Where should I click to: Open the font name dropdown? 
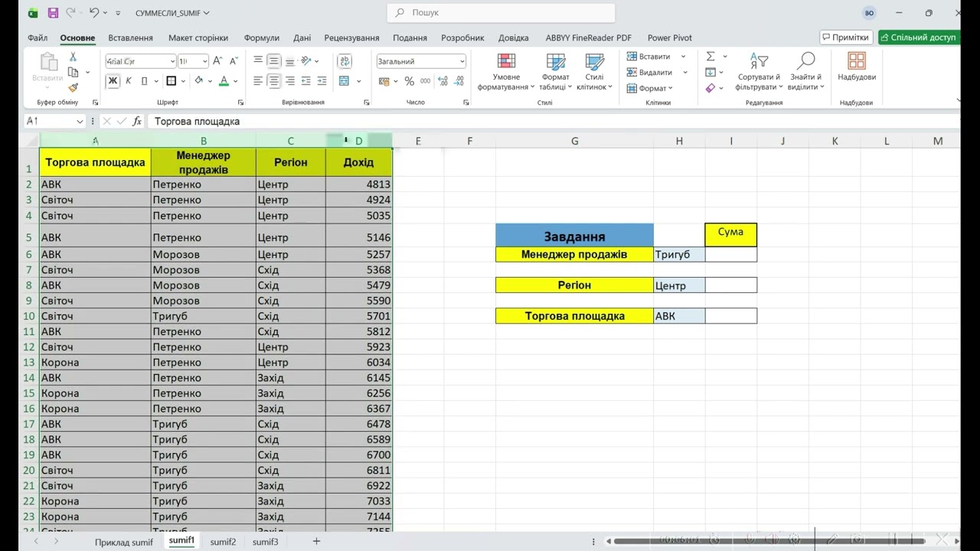click(172, 61)
